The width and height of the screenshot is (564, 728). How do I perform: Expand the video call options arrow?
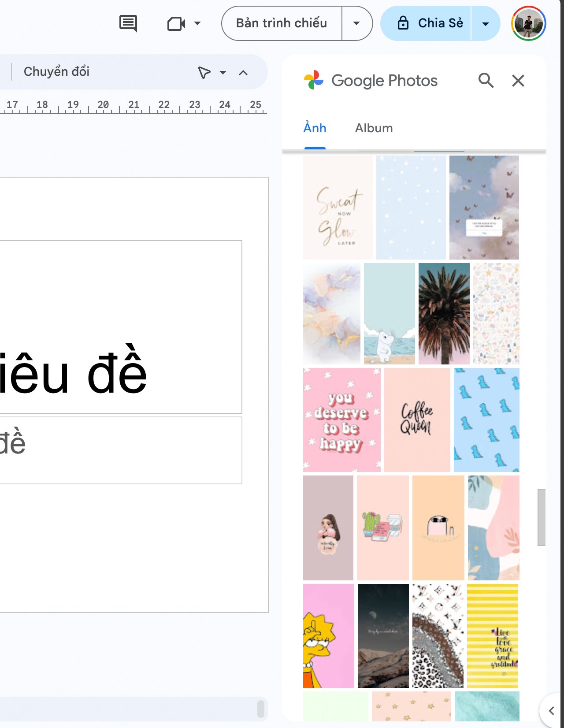[197, 23]
